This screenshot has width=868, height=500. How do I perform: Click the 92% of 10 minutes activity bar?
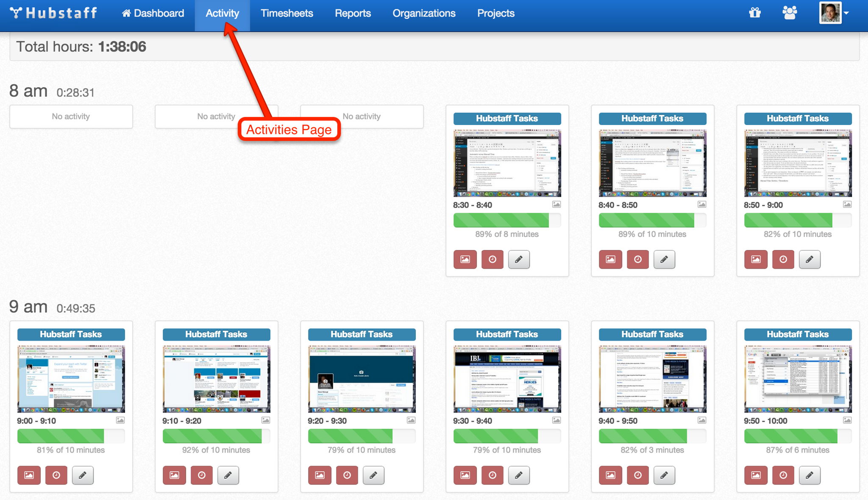click(x=216, y=436)
